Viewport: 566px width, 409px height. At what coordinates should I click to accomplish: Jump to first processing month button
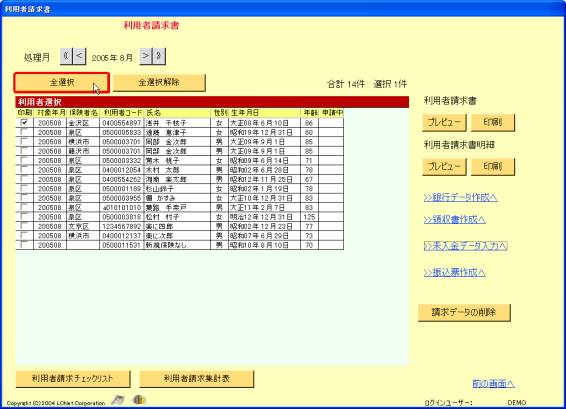click(66, 56)
